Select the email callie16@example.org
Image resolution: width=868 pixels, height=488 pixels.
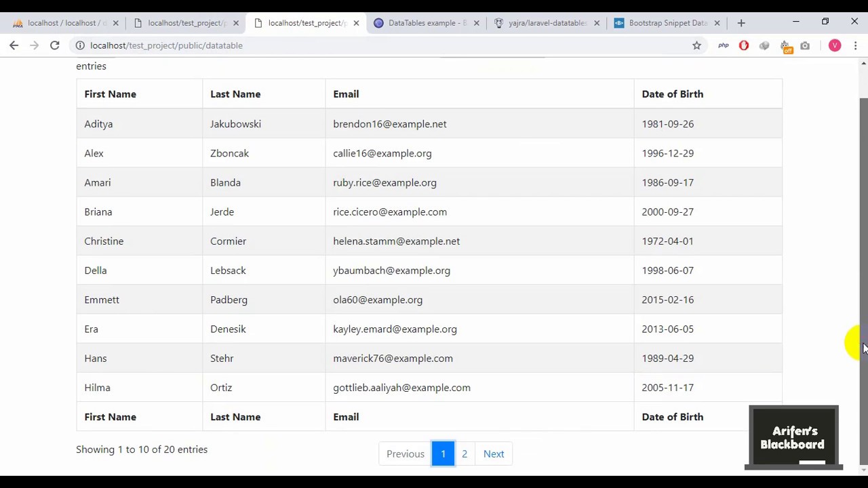[382, 153]
